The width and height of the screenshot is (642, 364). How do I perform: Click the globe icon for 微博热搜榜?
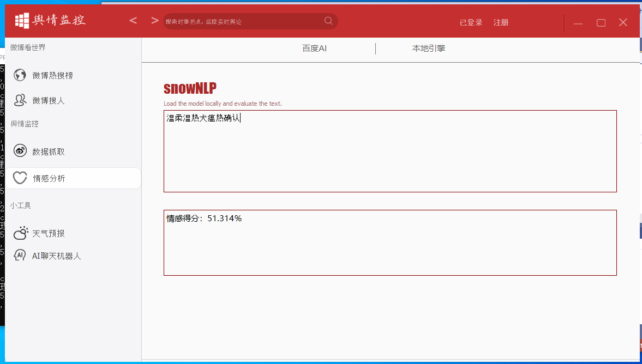20,75
